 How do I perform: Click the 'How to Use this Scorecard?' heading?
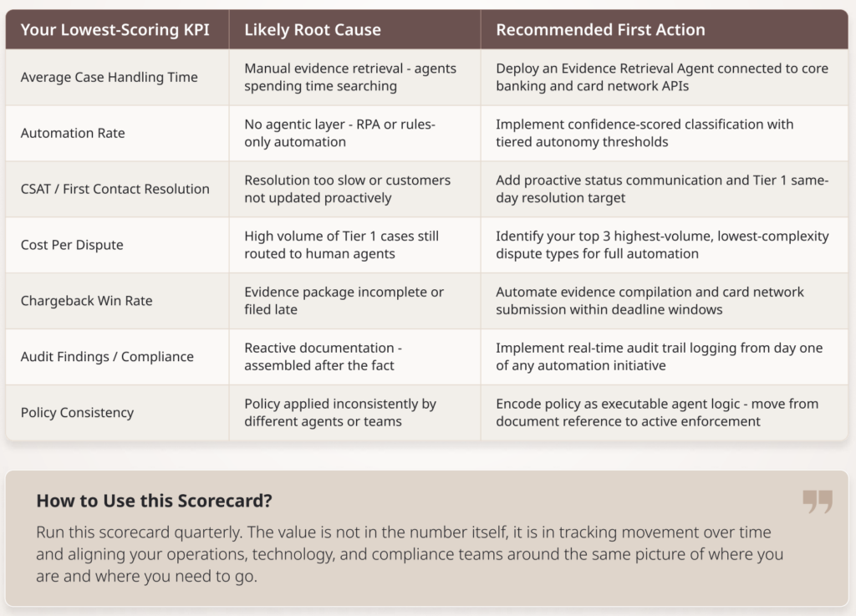pos(154,501)
